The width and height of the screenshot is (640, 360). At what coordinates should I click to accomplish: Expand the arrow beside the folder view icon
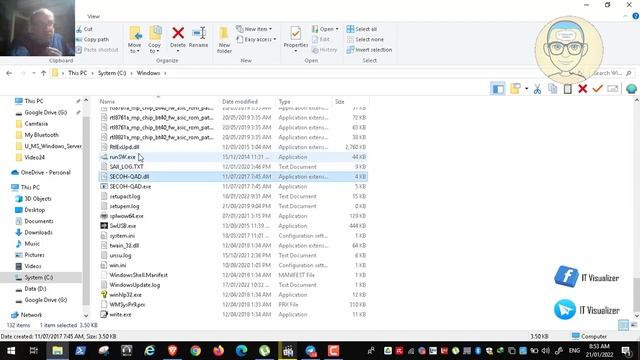click(527, 89)
